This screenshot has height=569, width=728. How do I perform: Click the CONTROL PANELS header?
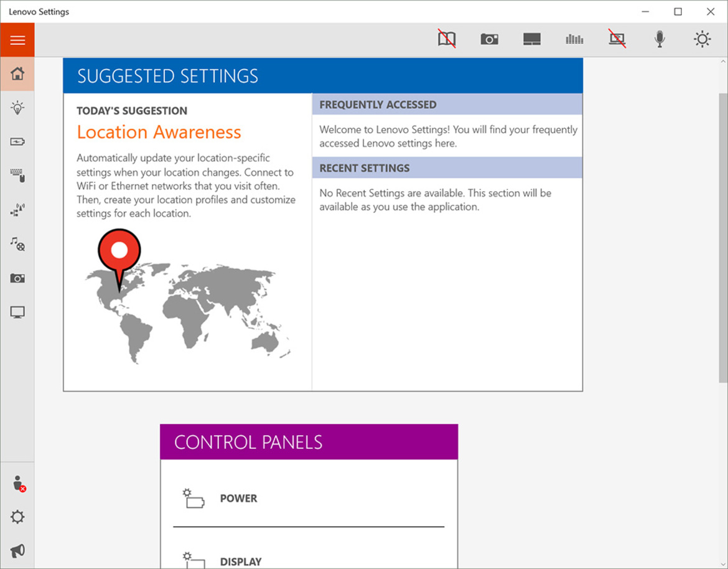(x=309, y=442)
